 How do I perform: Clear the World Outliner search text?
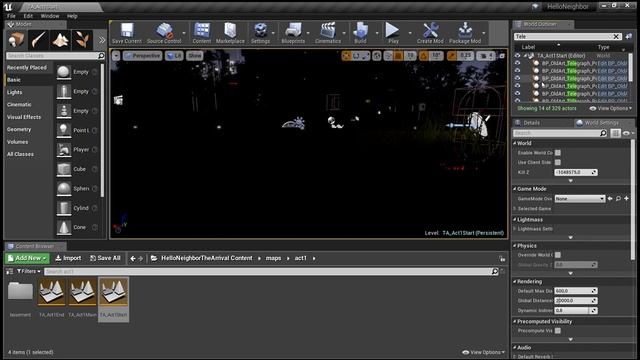(616, 36)
